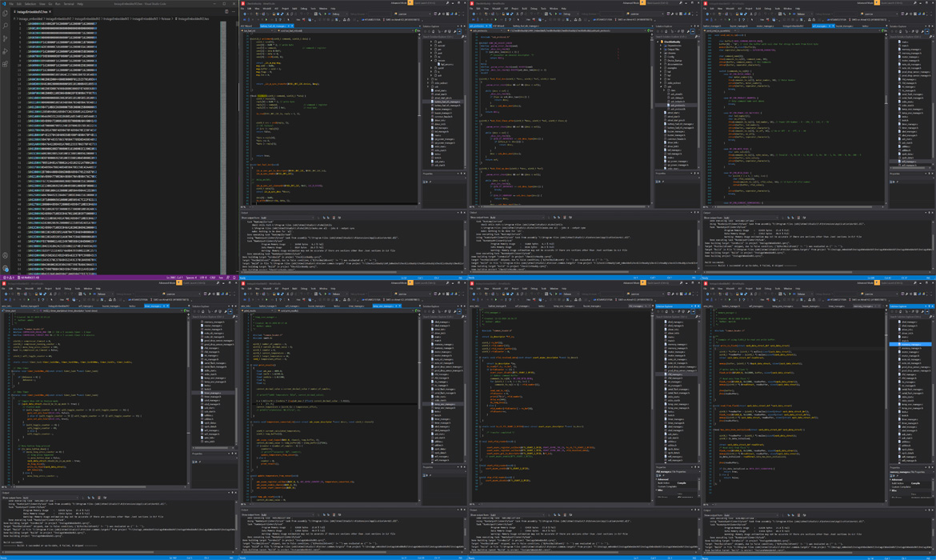Select the InstagoEmbeddedN2.hex editor tab
The height and width of the screenshot is (560, 936).
[32, 11]
